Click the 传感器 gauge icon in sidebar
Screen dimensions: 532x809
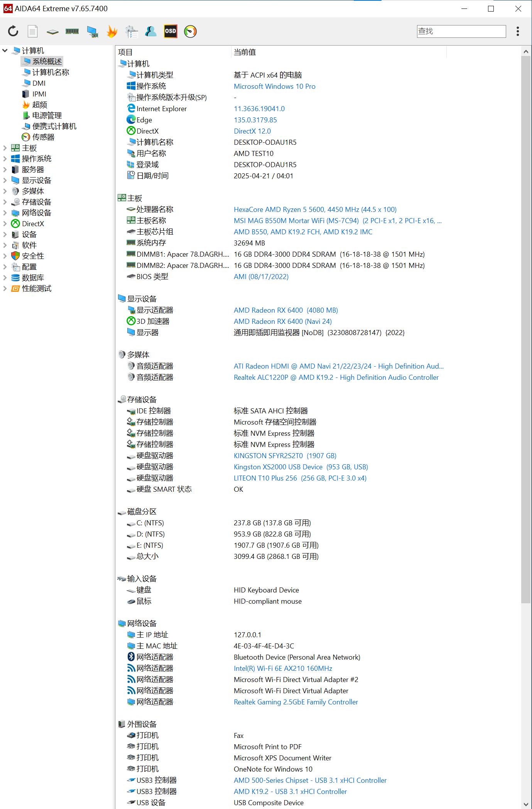26,137
